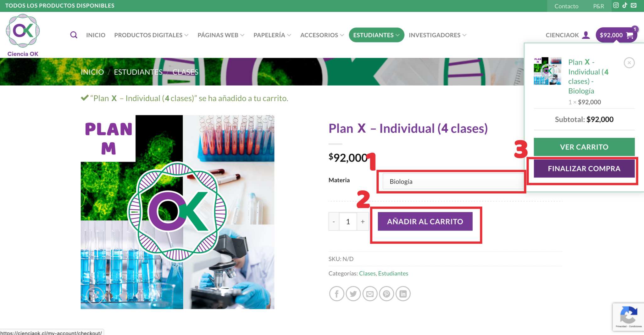Click the Instagram icon in top bar
Screen dimensions: 644x335
(x=616, y=5)
